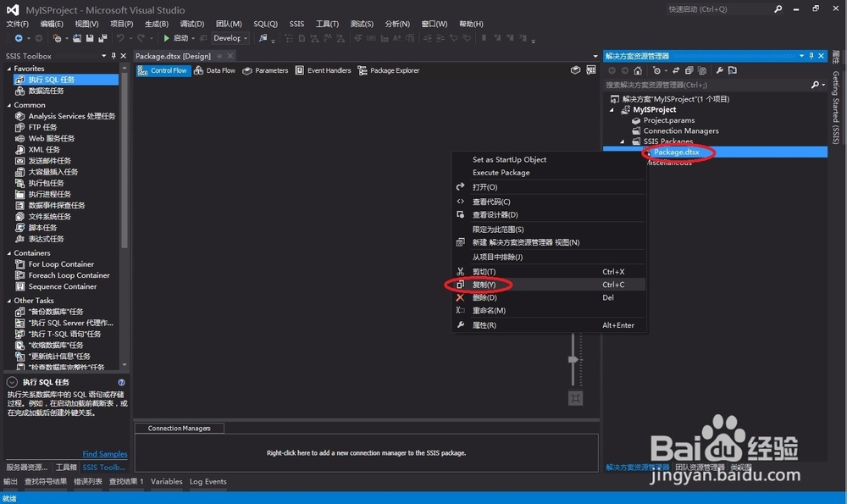Click the designer zoom slider handle
Viewport: 847px width, 504px height.
[x=573, y=359]
